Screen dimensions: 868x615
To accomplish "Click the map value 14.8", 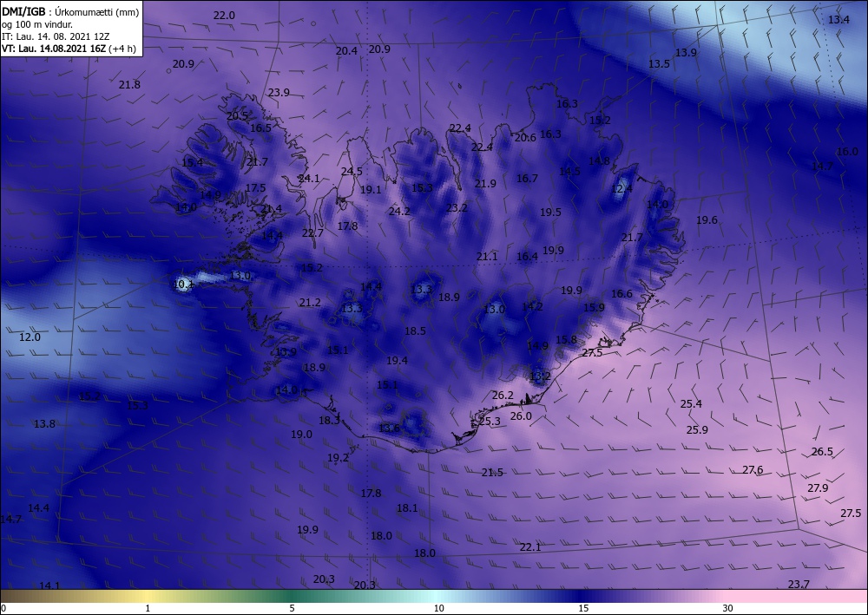I will pos(599,161).
